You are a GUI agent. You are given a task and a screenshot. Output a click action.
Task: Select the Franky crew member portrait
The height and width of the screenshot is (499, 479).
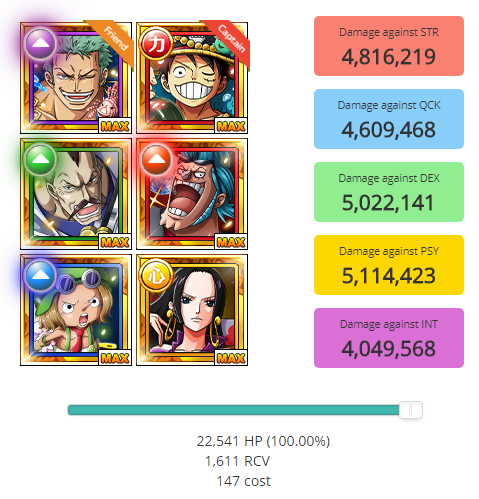pyautogui.click(x=192, y=194)
